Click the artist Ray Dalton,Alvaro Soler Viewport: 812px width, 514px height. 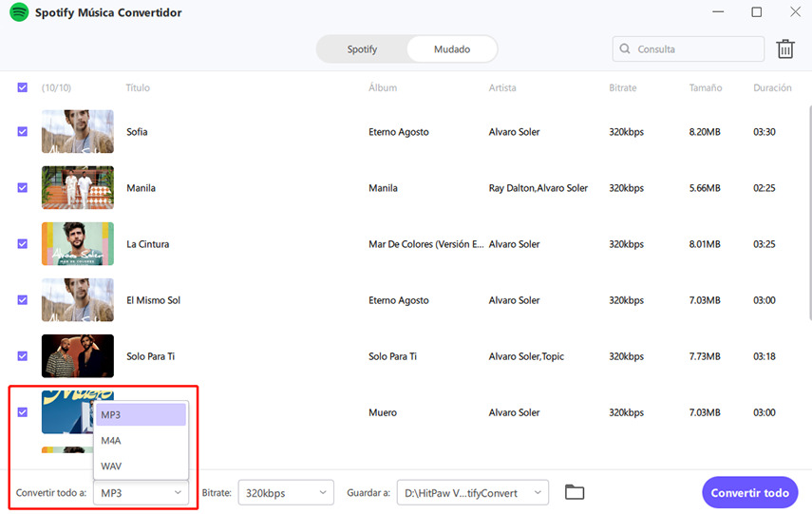click(x=538, y=188)
